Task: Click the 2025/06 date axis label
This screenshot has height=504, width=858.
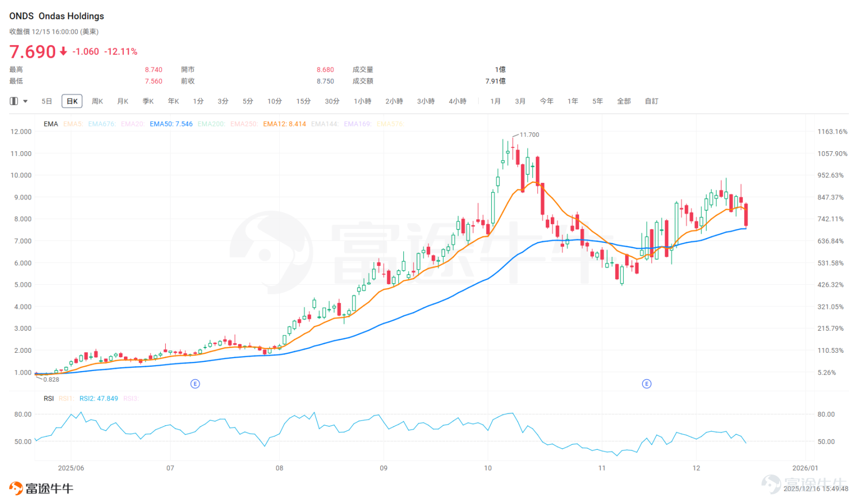Action: (x=71, y=468)
